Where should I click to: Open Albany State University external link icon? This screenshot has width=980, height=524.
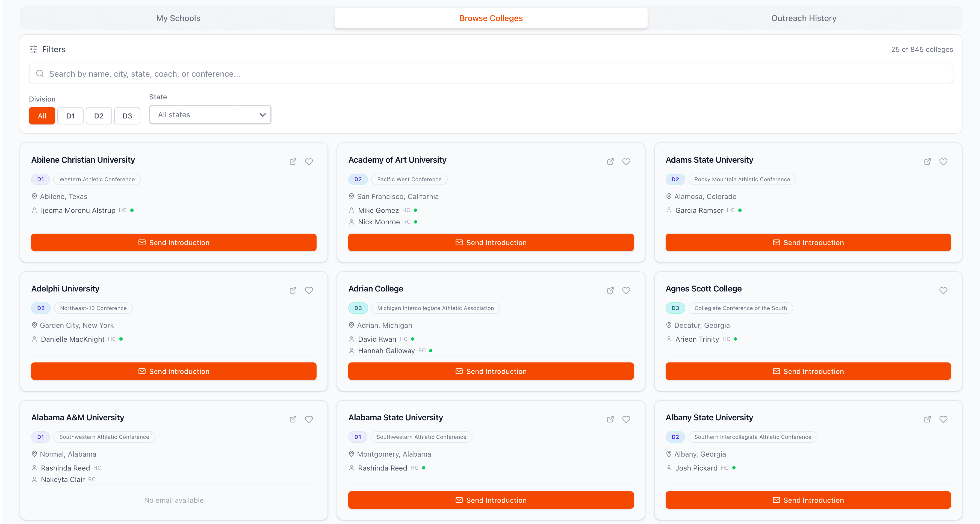[928, 419]
